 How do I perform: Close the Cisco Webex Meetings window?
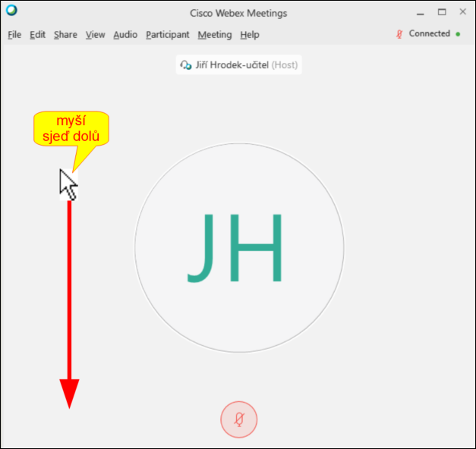click(462, 12)
